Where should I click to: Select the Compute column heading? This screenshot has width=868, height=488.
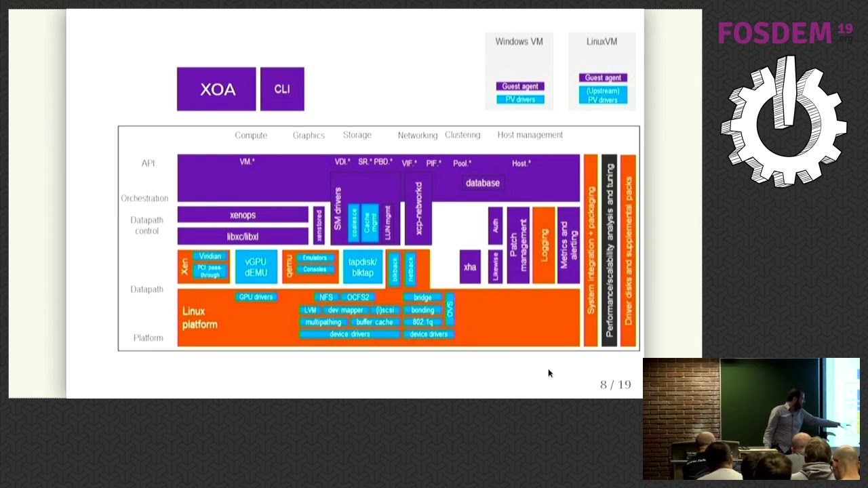tap(251, 136)
